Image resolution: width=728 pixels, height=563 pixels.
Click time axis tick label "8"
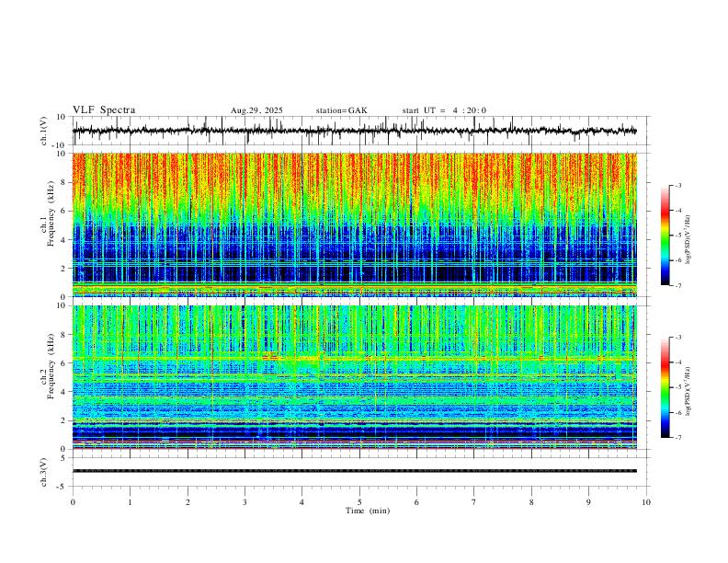(531, 502)
